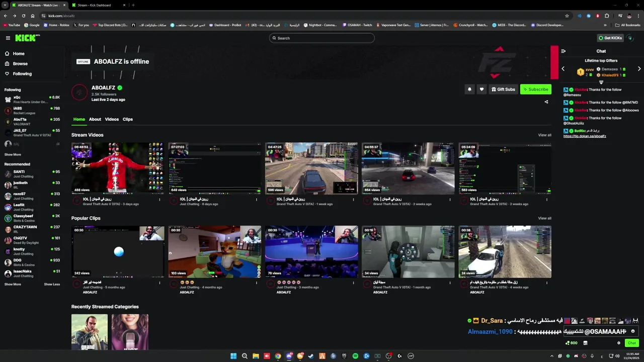Image resolution: width=644 pixels, height=362 pixels.
Task: Click the share icon
Action: (546, 102)
